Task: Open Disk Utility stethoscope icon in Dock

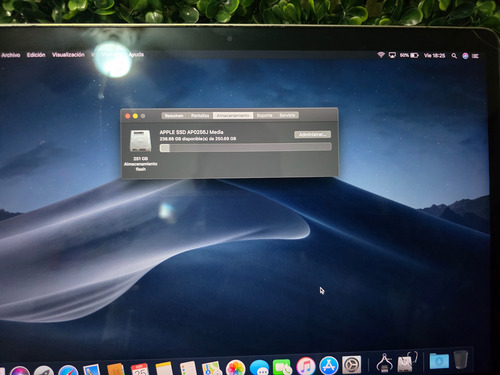Action: point(407,362)
